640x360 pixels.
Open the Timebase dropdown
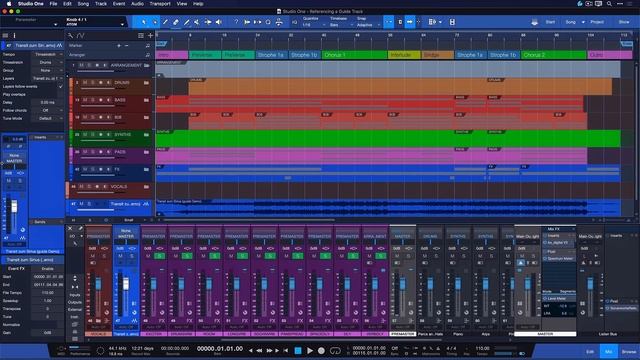point(341,25)
